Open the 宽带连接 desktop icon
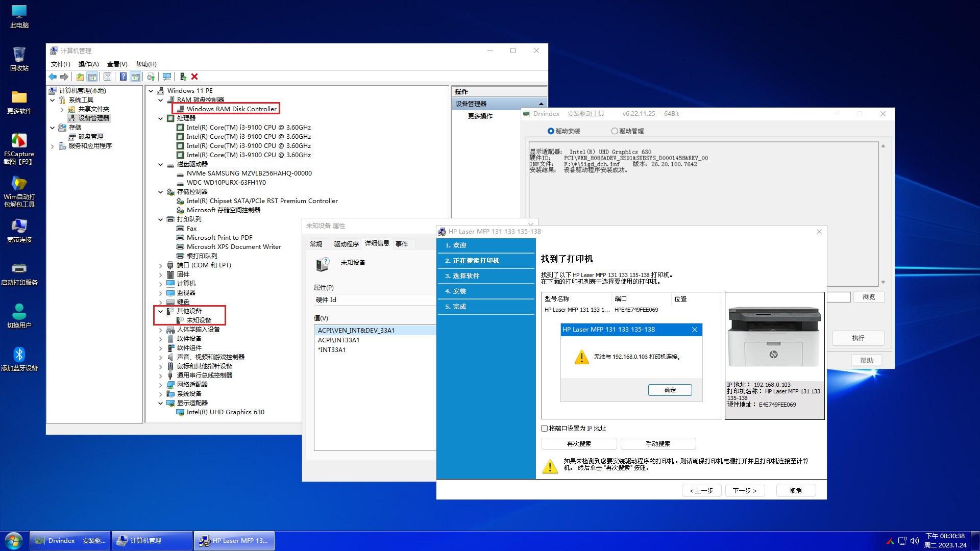 (19, 231)
